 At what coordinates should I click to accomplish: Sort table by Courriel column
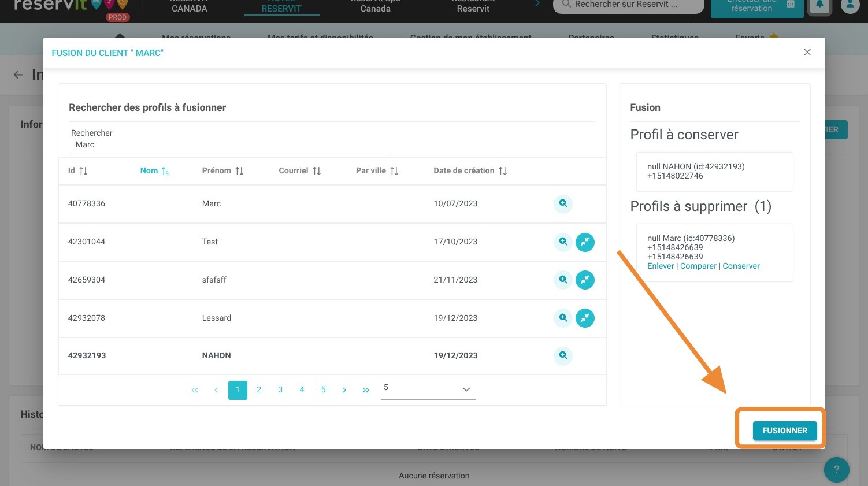(299, 170)
